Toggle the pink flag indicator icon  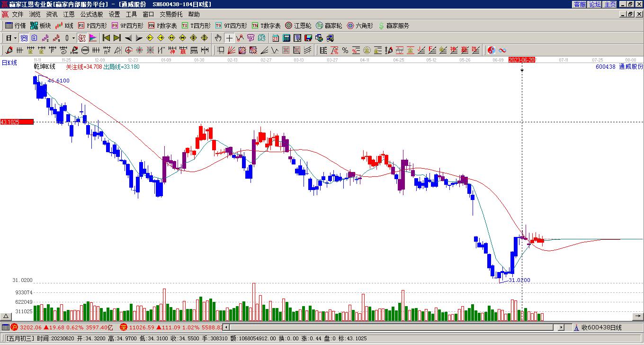tap(93, 38)
